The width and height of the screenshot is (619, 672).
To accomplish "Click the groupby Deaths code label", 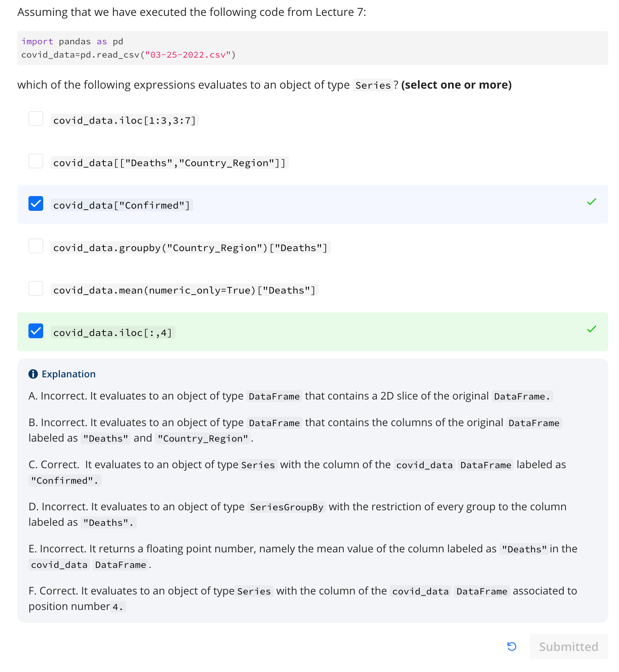I will 191,248.
